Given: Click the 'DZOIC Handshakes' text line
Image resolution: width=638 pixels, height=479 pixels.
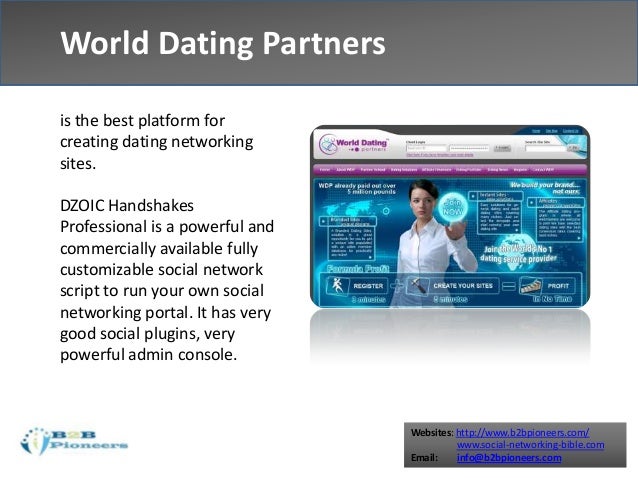Looking at the screenshot, I should [127, 206].
